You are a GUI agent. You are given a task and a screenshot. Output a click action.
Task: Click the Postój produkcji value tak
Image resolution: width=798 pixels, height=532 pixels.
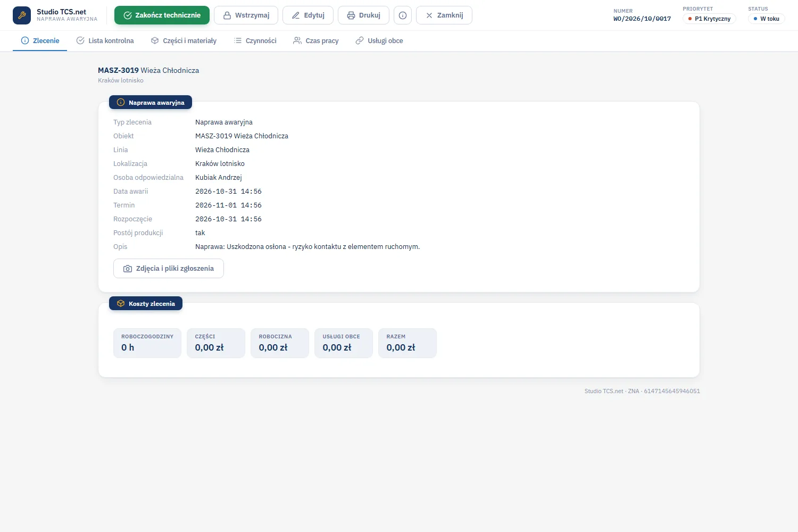click(200, 233)
